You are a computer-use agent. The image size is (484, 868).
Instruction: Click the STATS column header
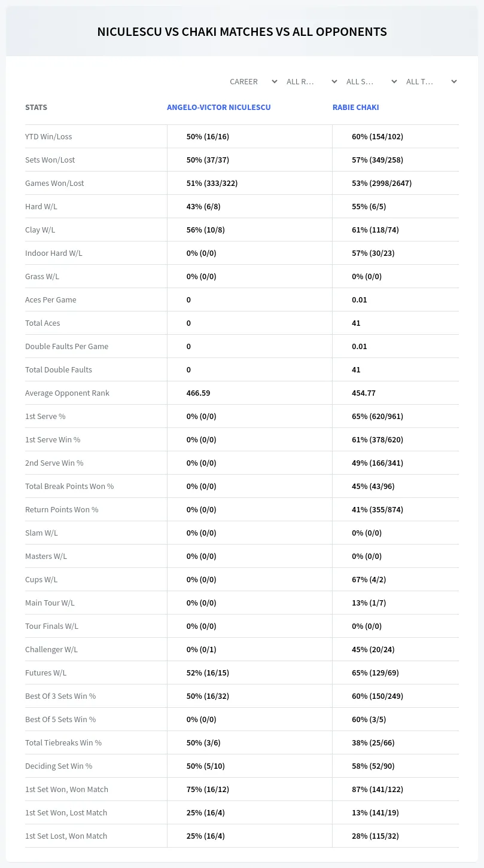pyautogui.click(x=36, y=107)
